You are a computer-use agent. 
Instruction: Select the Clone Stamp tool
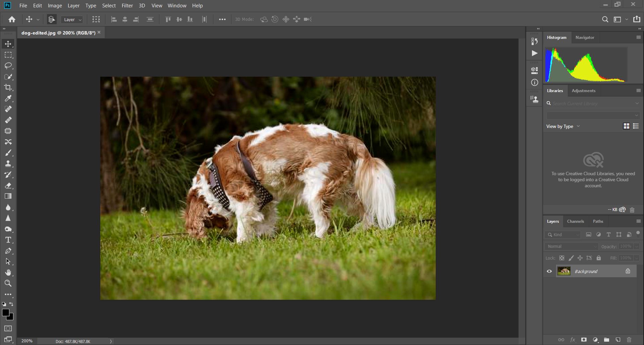8,164
